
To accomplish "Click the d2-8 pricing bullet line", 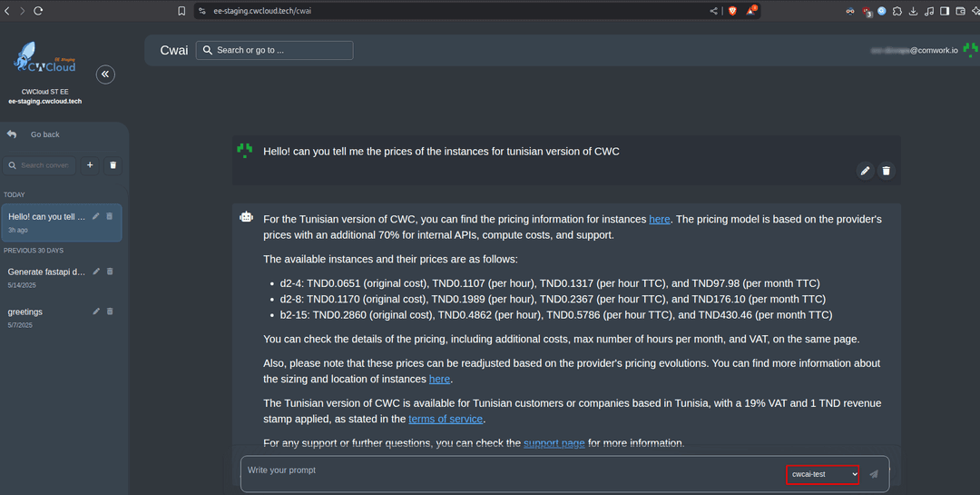I will 553,299.
